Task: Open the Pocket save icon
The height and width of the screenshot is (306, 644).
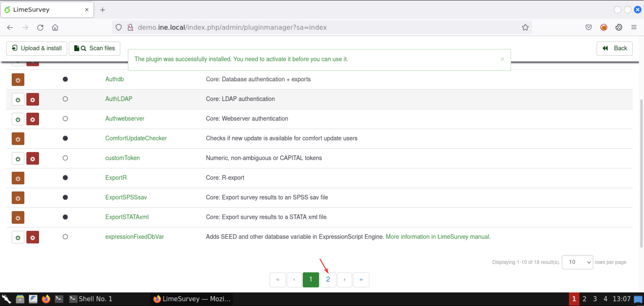Action: click(589, 27)
